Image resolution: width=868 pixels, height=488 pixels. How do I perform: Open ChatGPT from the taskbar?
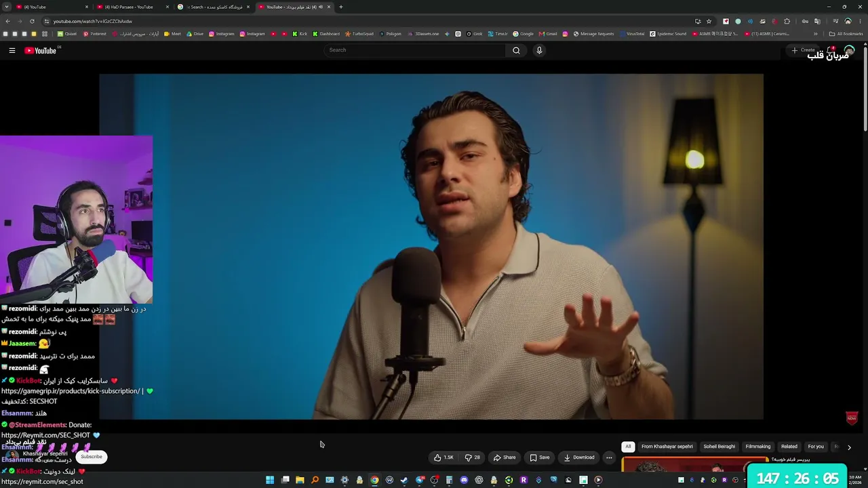(479, 480)
